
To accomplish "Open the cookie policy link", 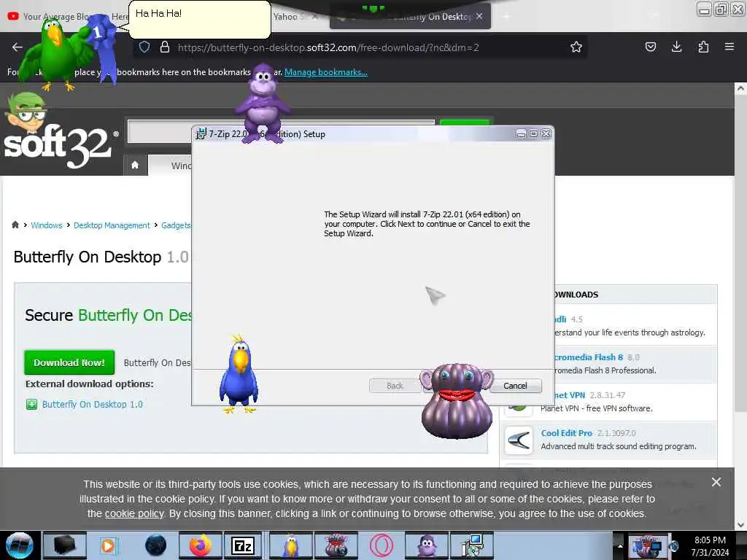I will (134, 514).
